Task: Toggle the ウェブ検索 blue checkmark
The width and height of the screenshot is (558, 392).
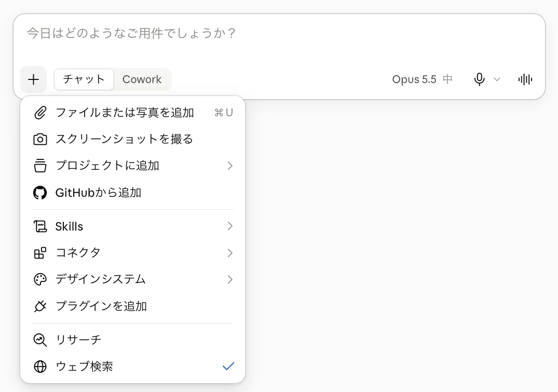Action: 228,367
